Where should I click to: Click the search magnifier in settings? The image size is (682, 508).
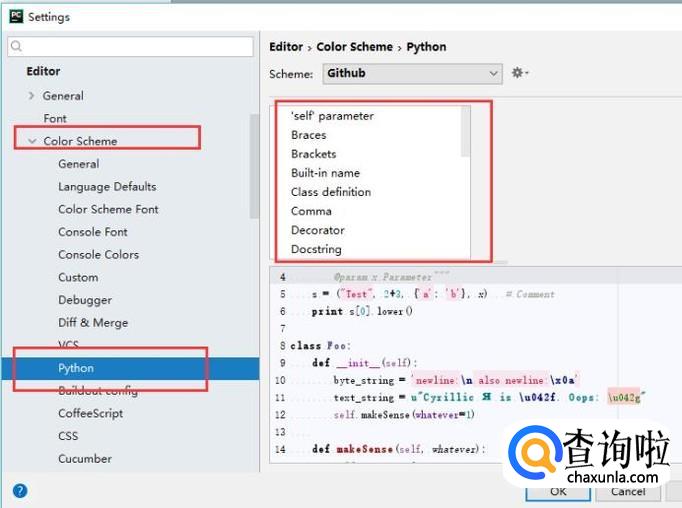[16, 46]
